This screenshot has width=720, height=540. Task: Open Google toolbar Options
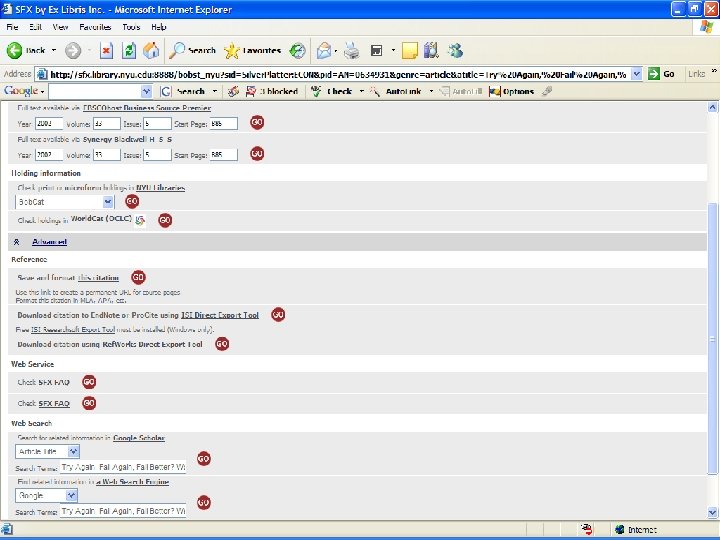point(512,91)
